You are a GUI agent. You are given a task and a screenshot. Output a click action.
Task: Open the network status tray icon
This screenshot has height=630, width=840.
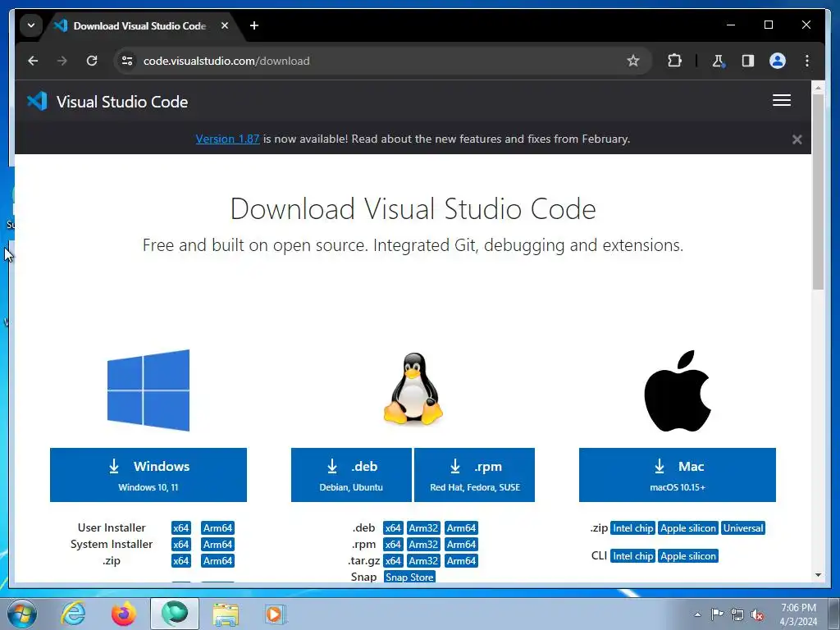coord(737,614)
